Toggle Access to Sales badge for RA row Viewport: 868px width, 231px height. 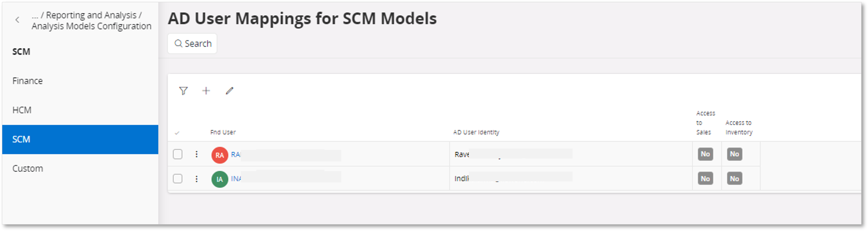click(x=705, y=154)
